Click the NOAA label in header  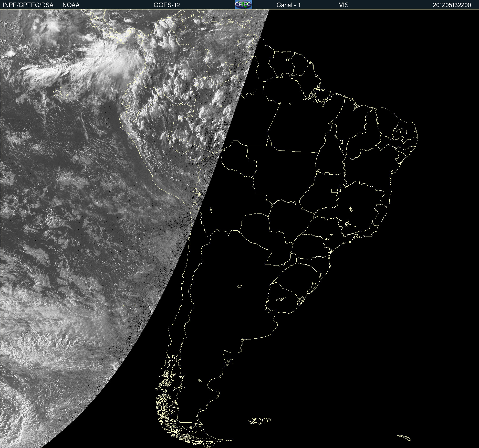click(71, 5)
